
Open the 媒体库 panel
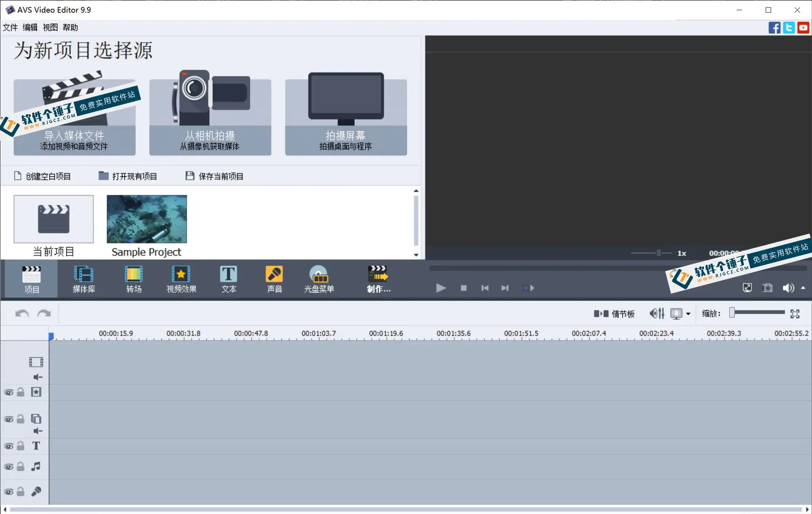pyautogui.click(x=84, y=279)
